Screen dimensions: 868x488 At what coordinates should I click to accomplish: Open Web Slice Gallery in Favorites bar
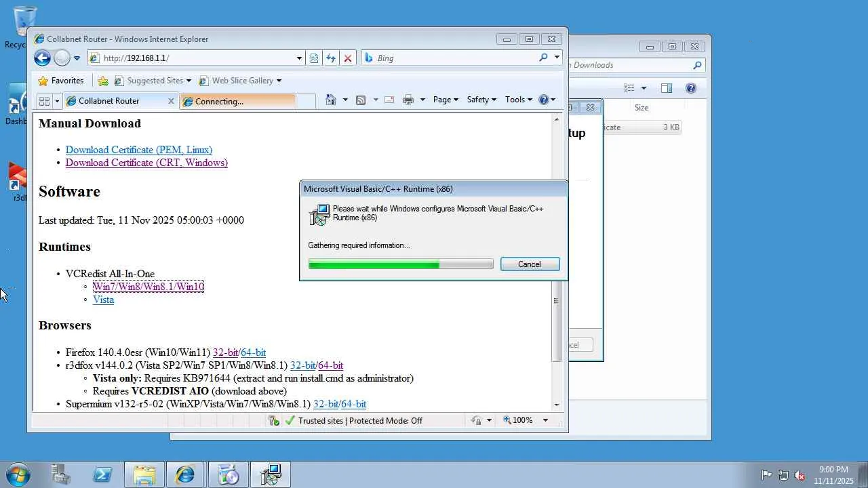239,81
